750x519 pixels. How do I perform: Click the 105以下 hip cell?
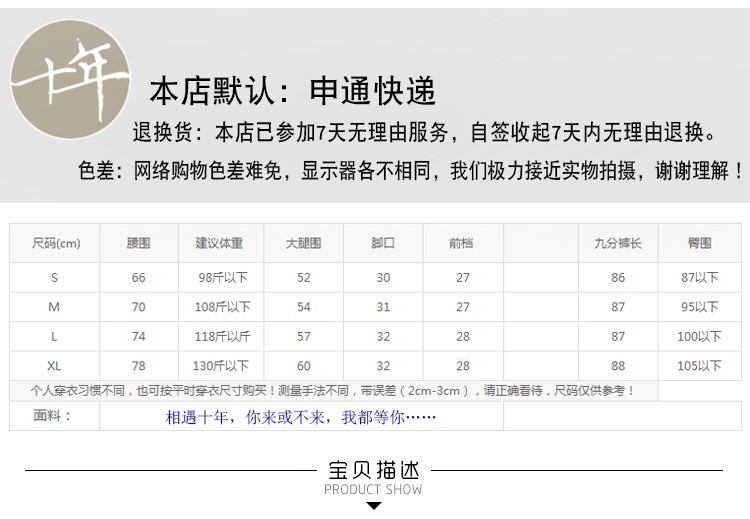pos(699,366)
